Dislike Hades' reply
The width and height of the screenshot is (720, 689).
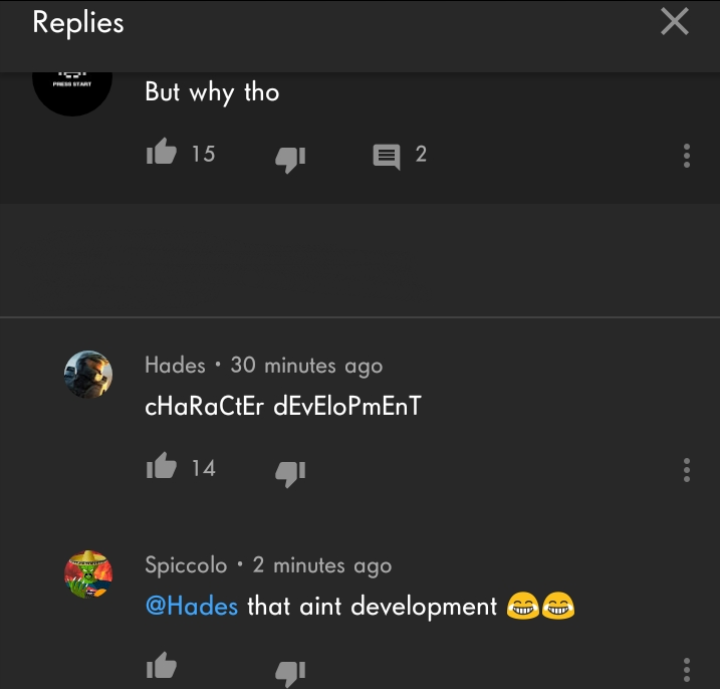(290, 473)
